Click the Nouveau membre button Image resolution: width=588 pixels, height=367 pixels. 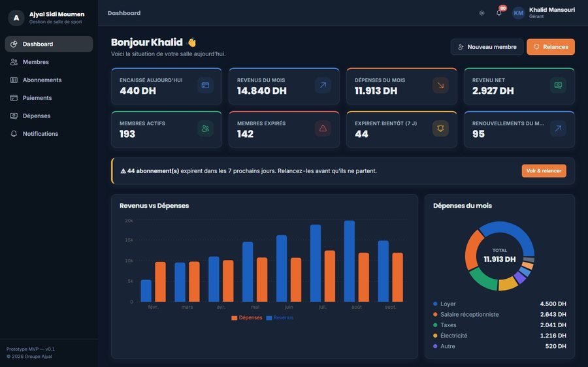click(487, 47)
